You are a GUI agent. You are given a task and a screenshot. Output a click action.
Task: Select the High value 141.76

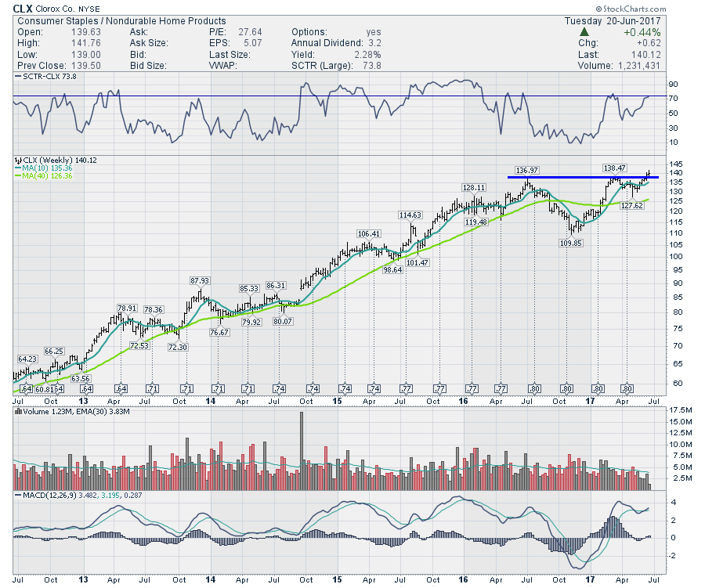click(86, 43)
